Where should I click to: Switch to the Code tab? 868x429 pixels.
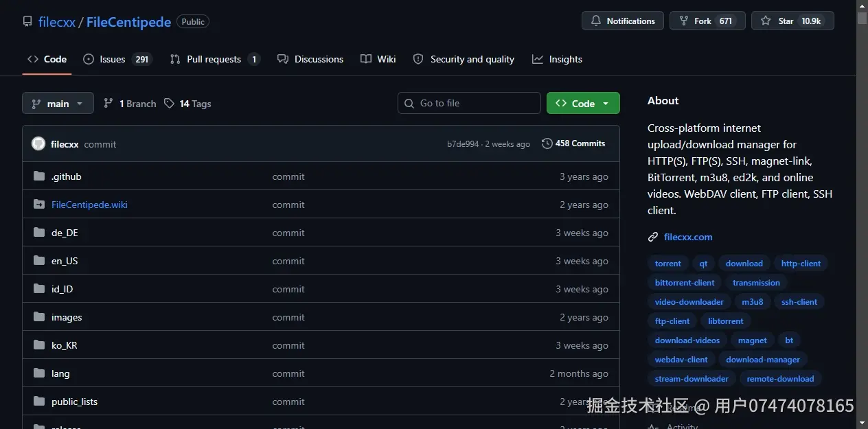(47, 59)
